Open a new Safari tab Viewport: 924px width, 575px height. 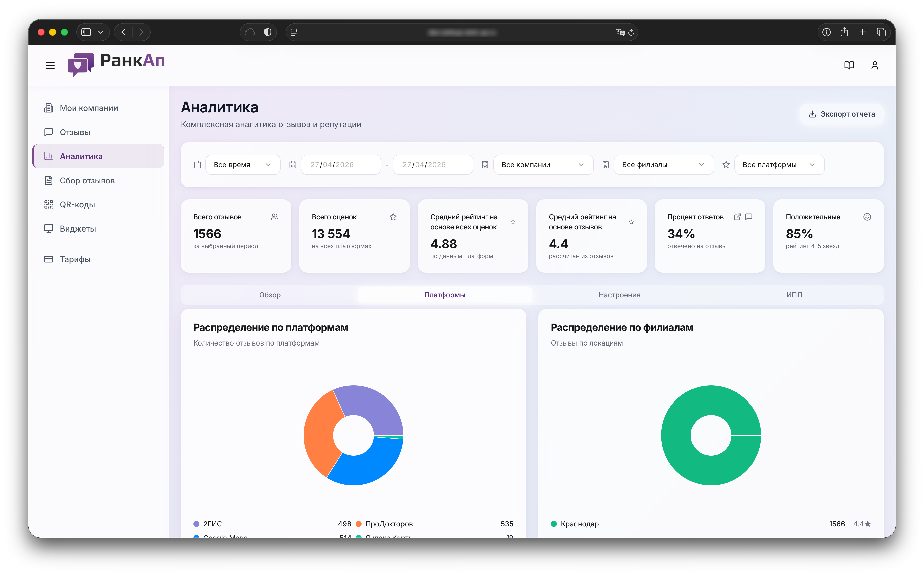click(x=862, y=32)
